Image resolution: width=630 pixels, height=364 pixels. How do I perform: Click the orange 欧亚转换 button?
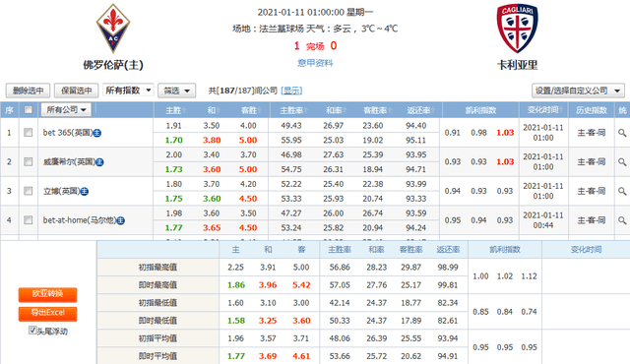[x=48, y=294]
